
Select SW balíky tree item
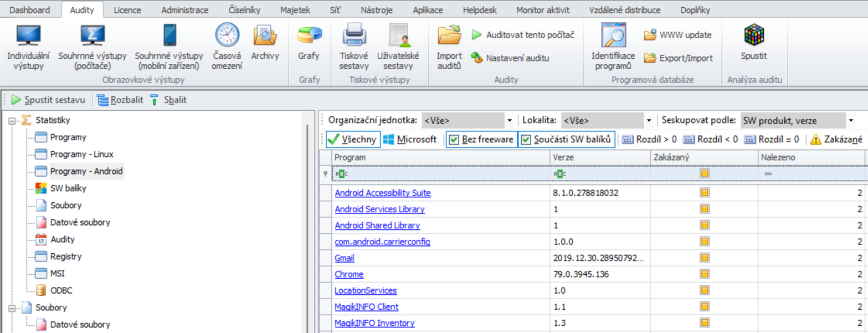click(x=68, y=188)
